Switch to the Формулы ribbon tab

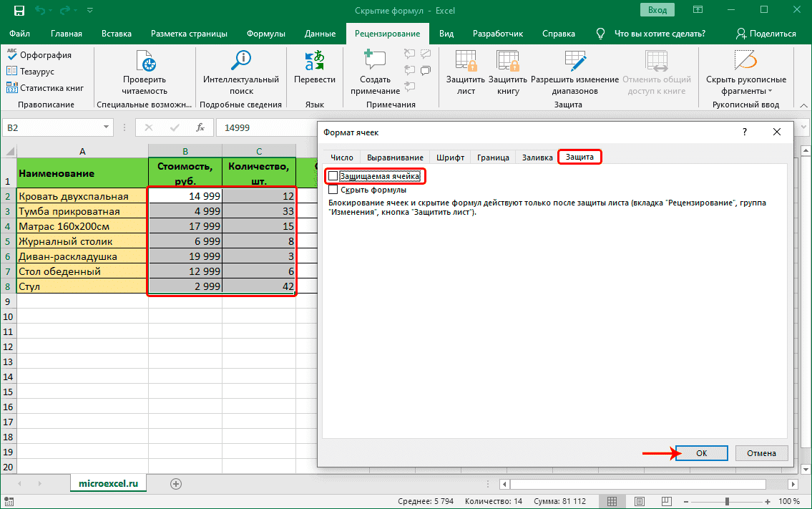pos(265,34)
